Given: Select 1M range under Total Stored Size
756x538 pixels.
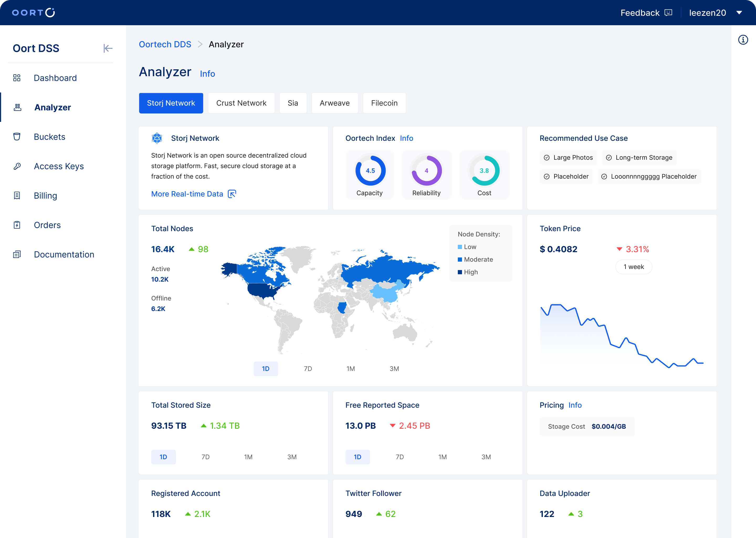Looking at the screenshot, I should click(248, 457).
